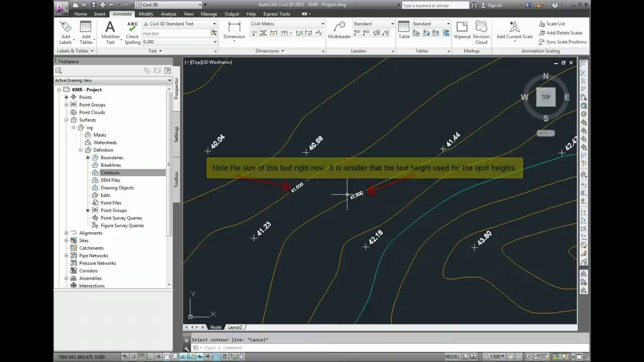Click Sync Scale Positions button

(562, 42)
